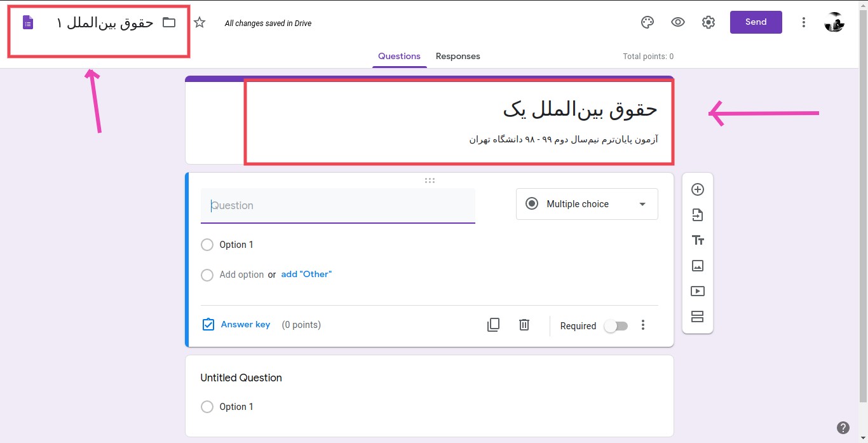Click the drag handle on question card
Viewport: 868px width, 443px height.
pyautogui.click(x=430, y=181)
